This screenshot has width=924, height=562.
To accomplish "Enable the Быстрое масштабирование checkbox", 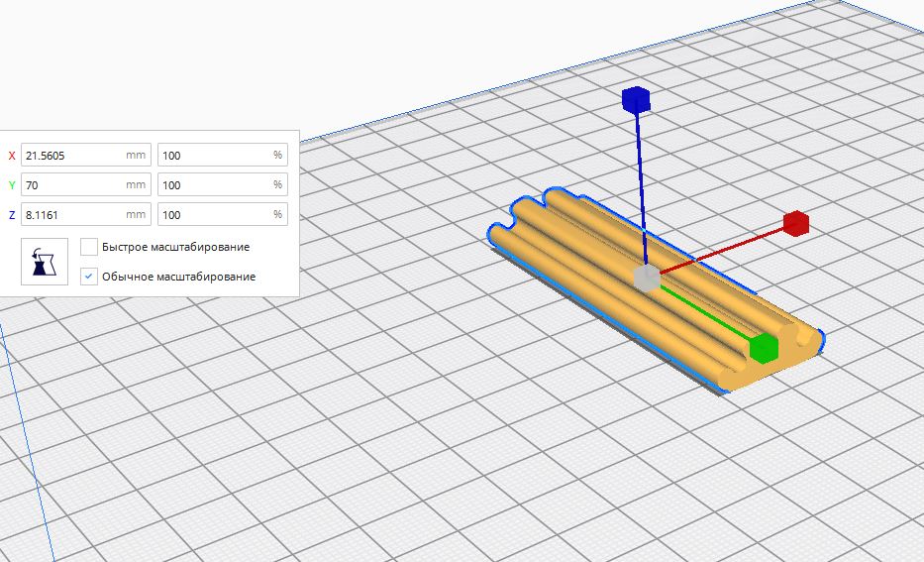I will (x=89, y=247).
